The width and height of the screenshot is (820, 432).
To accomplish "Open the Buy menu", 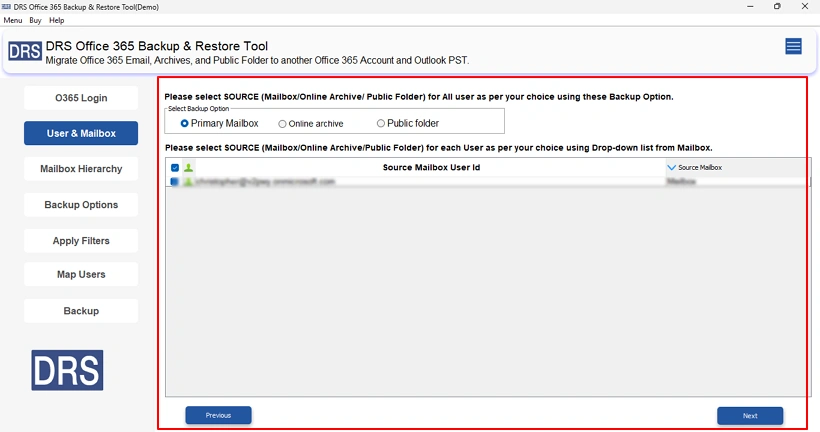I will (x=35, y=20).
